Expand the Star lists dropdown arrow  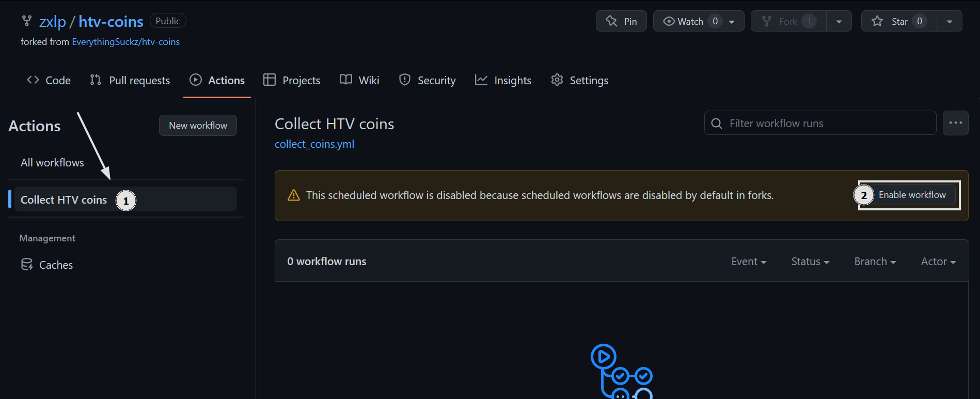pos(950,22)
